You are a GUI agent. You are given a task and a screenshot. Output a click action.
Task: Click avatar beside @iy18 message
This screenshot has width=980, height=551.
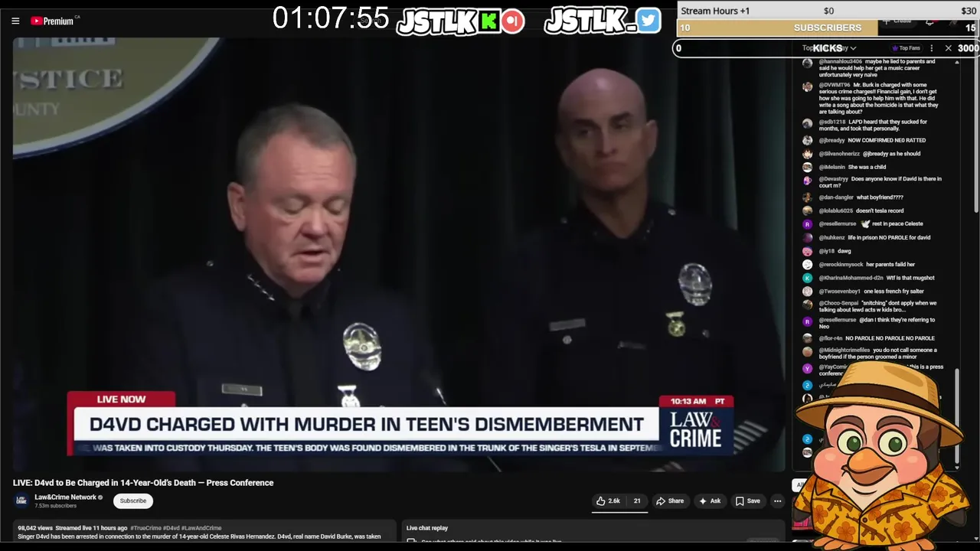pos(807,251)
